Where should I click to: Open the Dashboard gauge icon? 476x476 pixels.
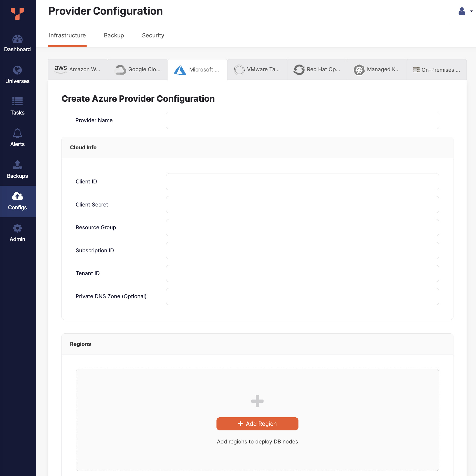point(17,39)
